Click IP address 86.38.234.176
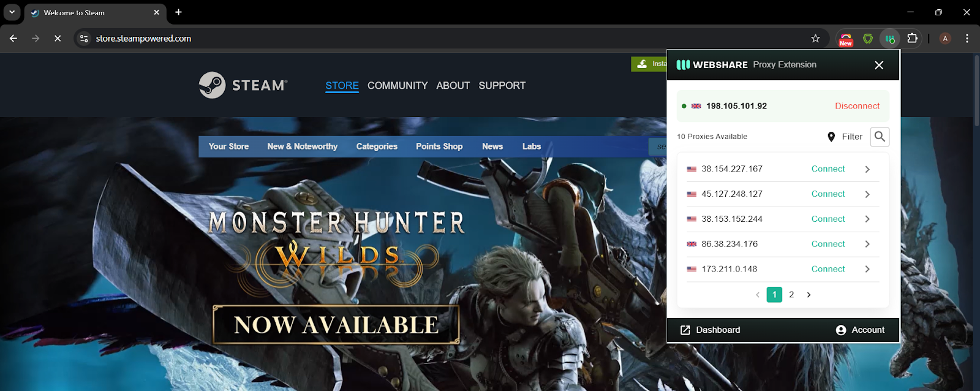The image size is (980, 391). [729, 244]
